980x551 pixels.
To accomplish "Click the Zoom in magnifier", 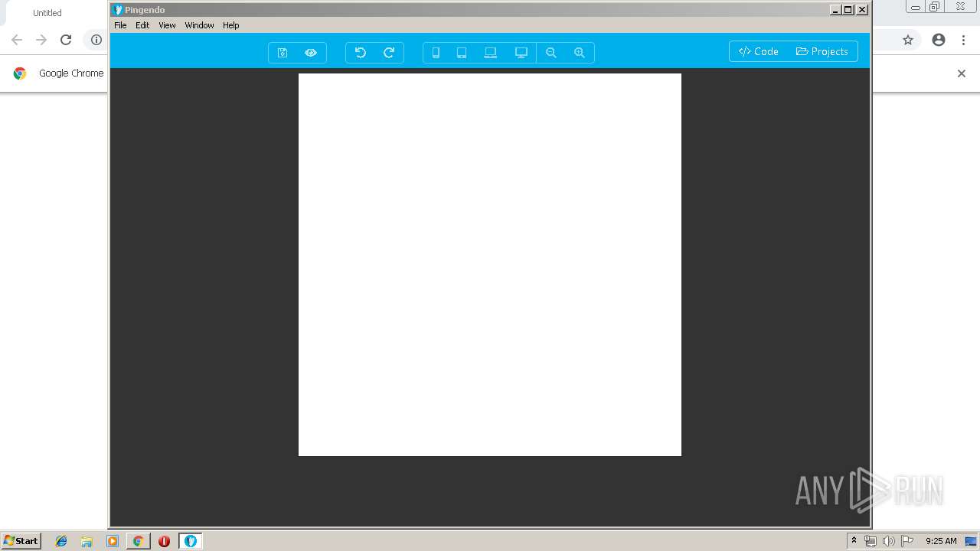I will click(580, 53).
